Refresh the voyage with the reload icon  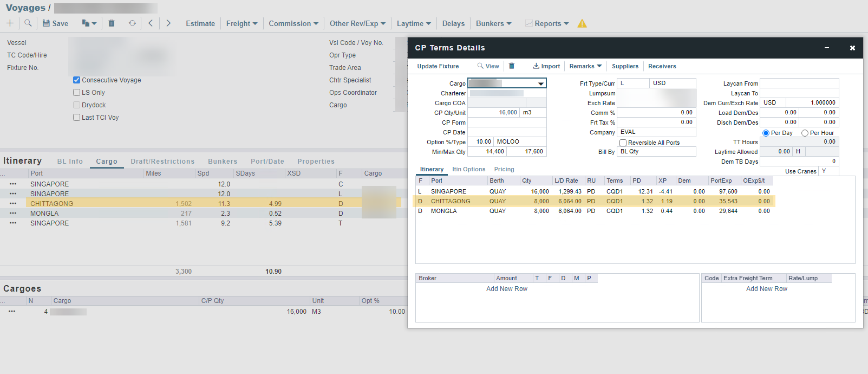pyautogui.click(x=132, y=23)
